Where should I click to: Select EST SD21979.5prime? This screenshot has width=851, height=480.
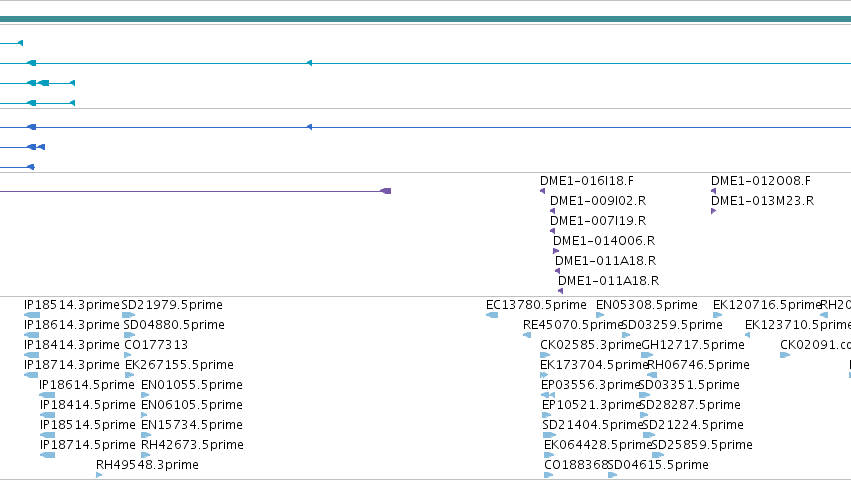[172, 305]
